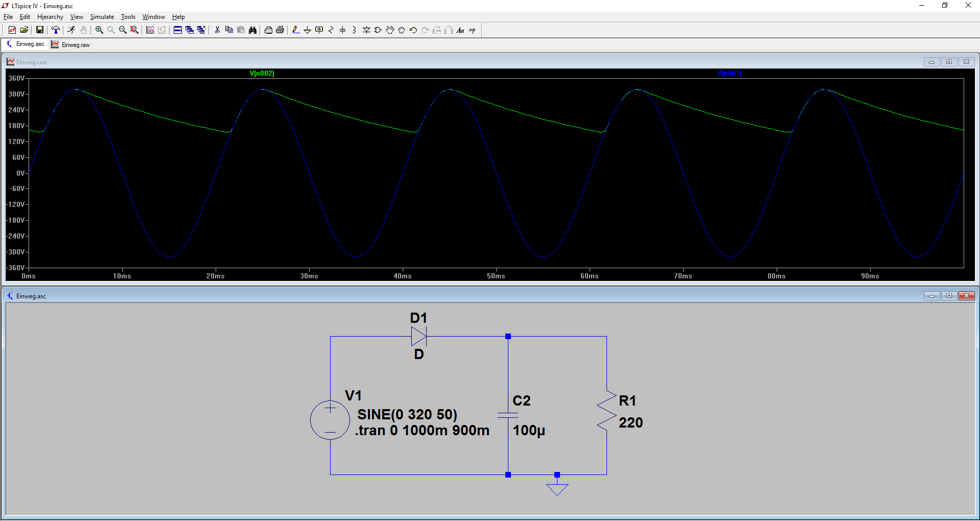Open the Control Panel hammer icon
Viewport: 980px width, 521px height.
[55, 30]
